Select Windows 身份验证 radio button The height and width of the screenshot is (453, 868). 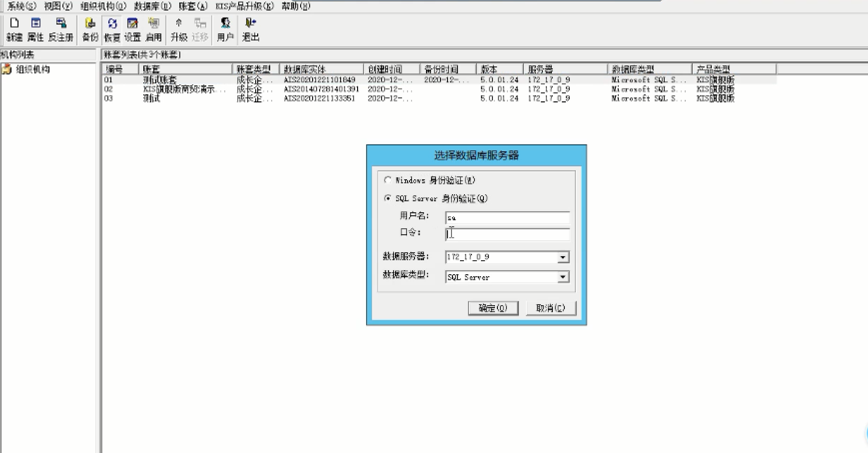click(388, 180)
